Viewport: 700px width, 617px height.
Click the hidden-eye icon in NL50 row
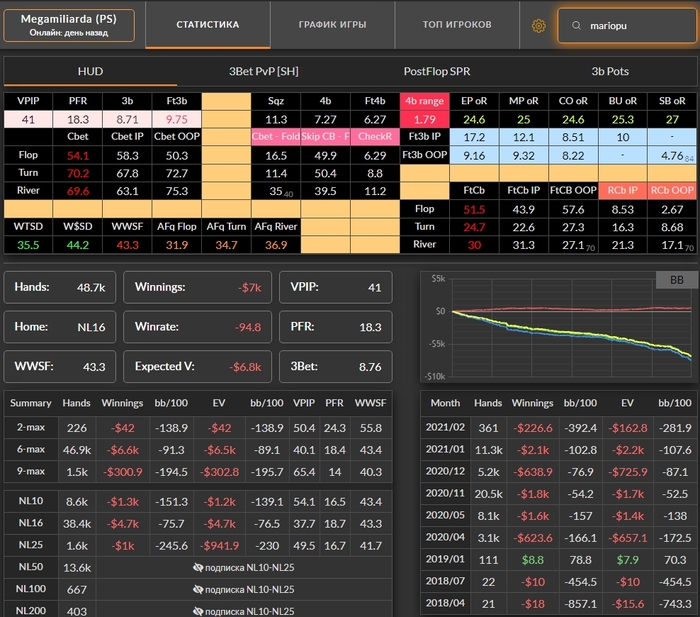click(198, 567)
